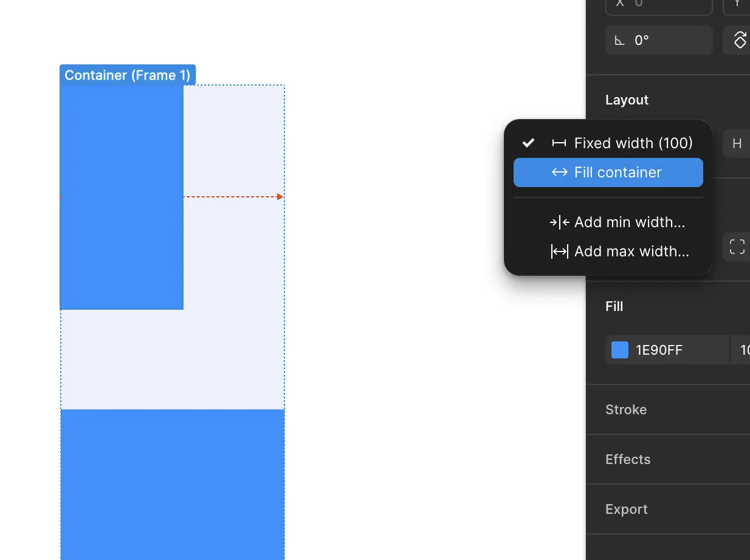Click the max width icon in menu
Viewport: 750px width, 560px height.
click(559, 251)
